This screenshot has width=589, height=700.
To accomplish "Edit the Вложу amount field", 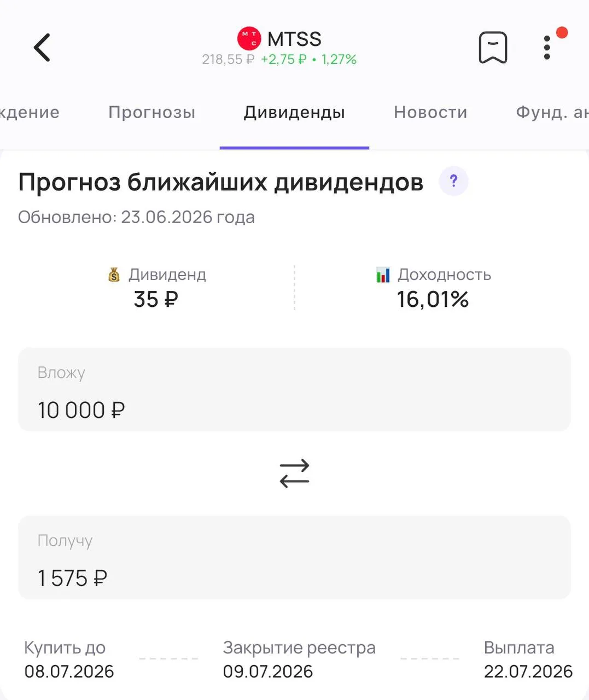I will click(x=294, y=389).
